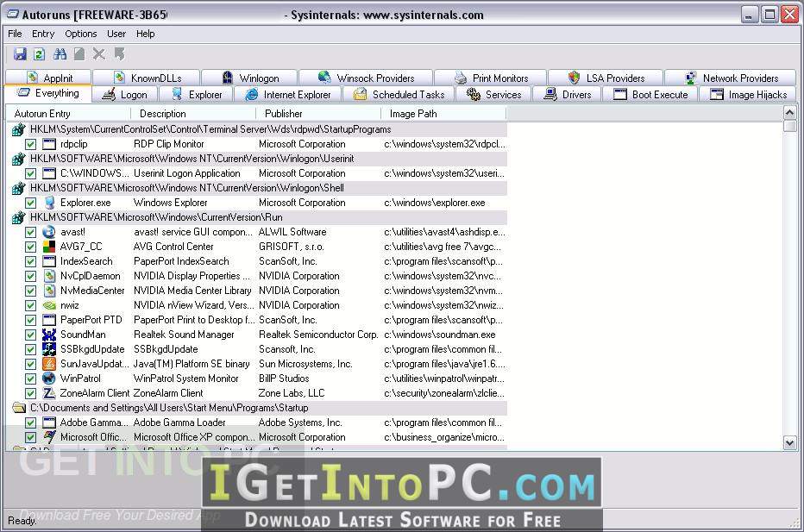This screenshot has height=532, width=804.
Task: Click the Find binoculars icon
Action: pos(60,53)
